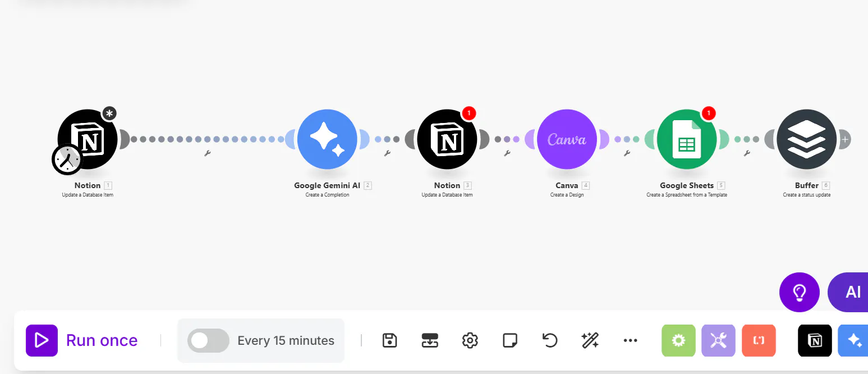Viewport: 868px width, 374px height.
Task: Open scenario inputs and outputs icon
Action: point(430,340)
